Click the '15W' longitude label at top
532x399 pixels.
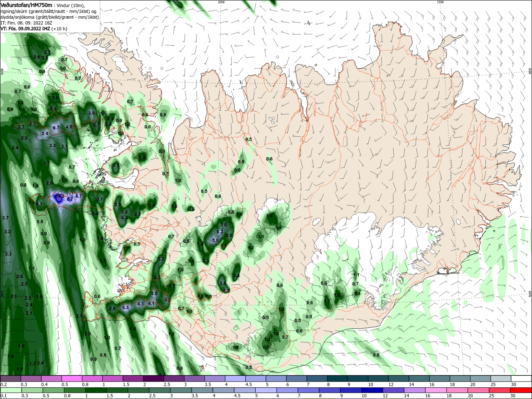[x=440, y=2]
